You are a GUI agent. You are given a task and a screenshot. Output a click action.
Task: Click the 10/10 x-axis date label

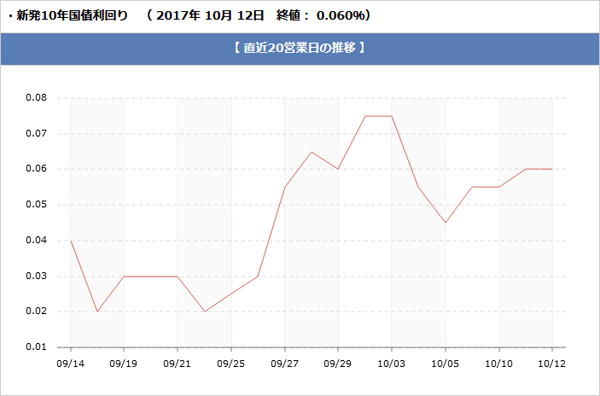point(499,363)
